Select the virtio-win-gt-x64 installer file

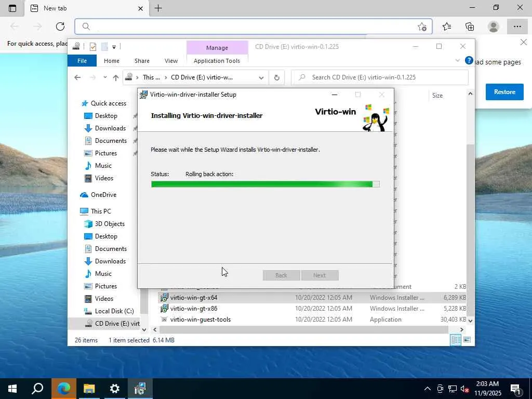[193, 298]
